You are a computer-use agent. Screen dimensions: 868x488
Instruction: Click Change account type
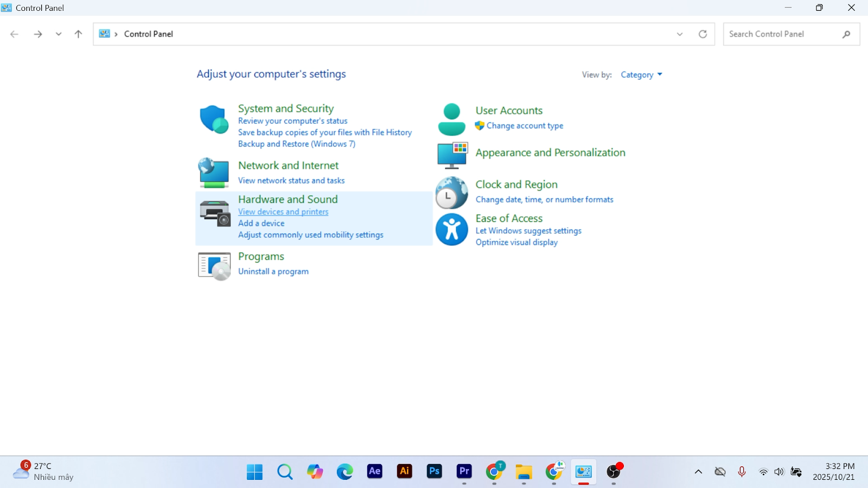[x=525, y=126]
